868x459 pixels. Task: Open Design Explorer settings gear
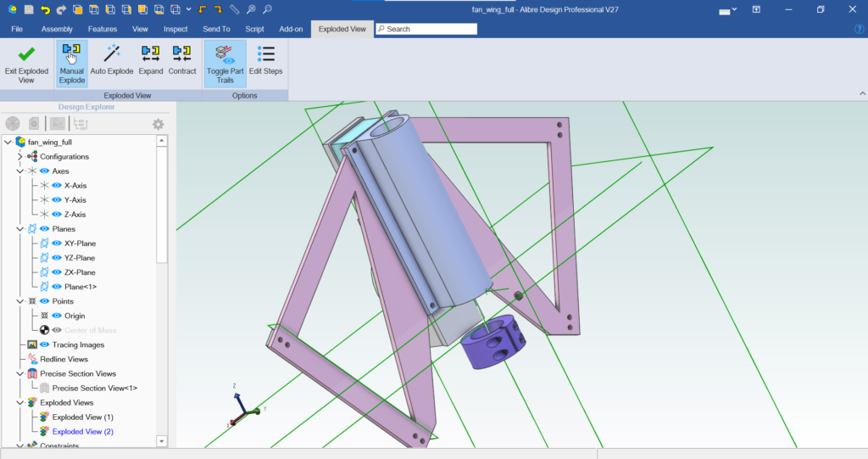tap(158, 124)
